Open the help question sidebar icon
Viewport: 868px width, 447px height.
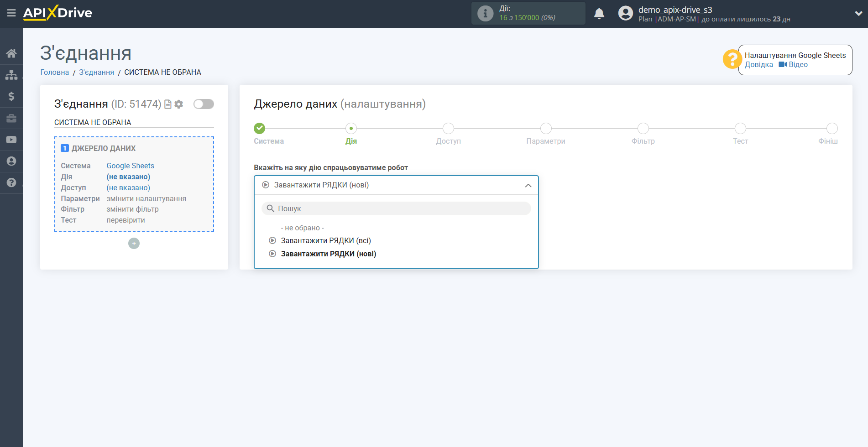coord(11,182)
